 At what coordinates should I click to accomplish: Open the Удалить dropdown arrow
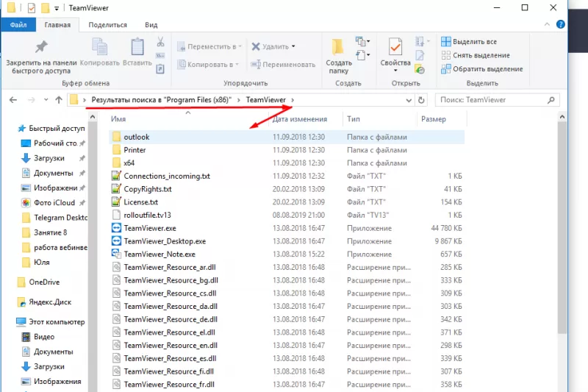tap(293, 46)
